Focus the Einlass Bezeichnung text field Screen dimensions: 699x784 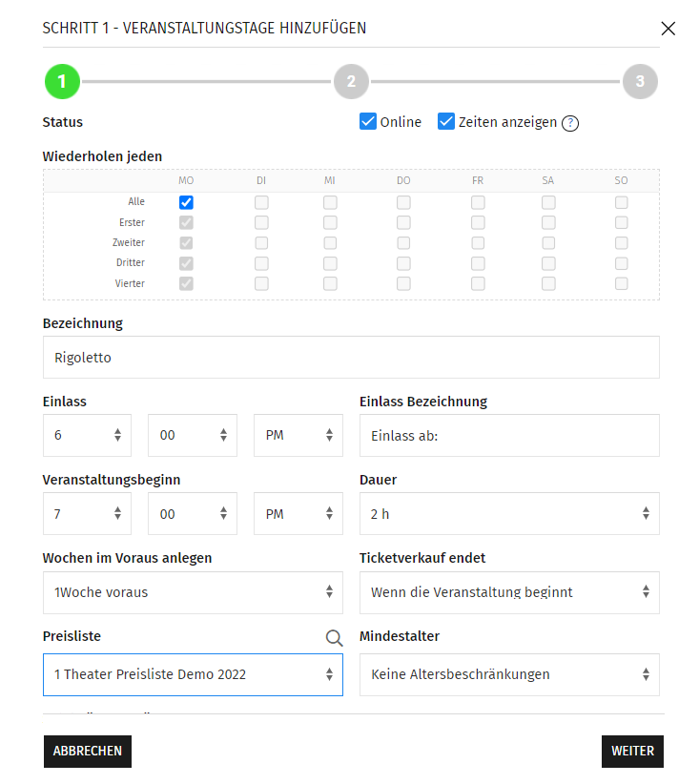click(x=508, y=435)
